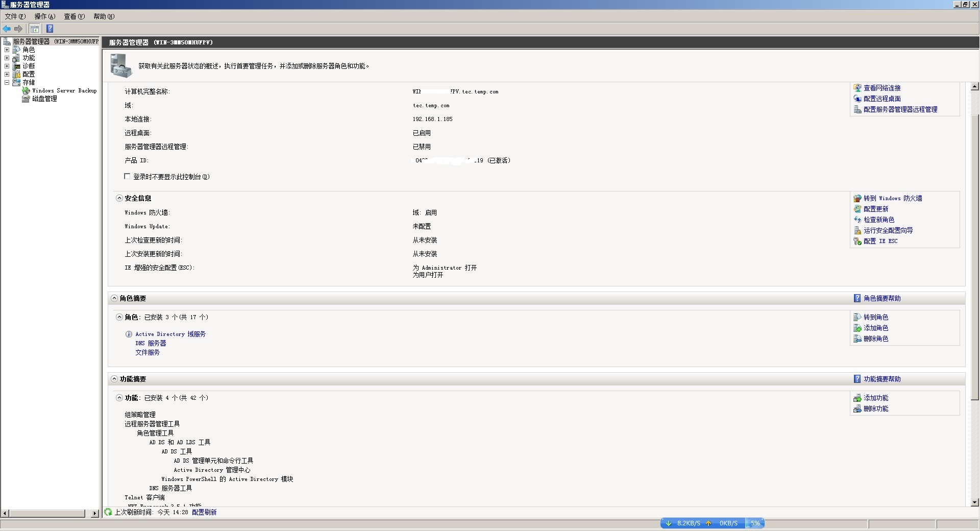Open the 查看(V) menu
This screenshot has height=531, width=980.
click(75, 16)
